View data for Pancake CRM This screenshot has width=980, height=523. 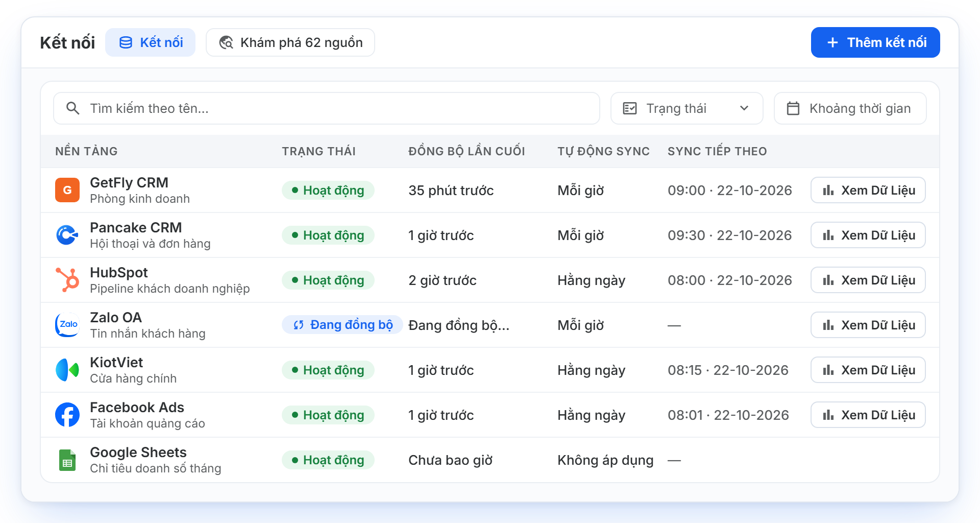pyautogui.click(x=868, y=235)
